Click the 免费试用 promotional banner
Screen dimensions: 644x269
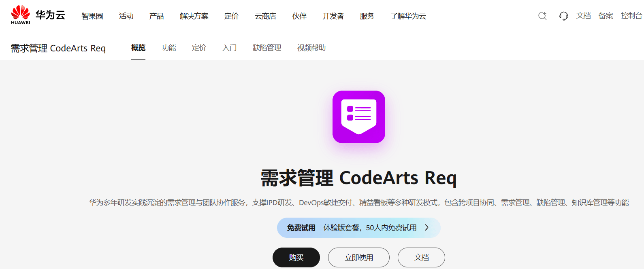click(x=359, y=228)
